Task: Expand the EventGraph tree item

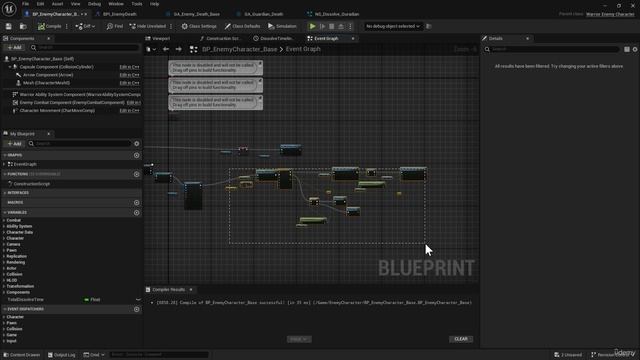Action: point(4,164)
